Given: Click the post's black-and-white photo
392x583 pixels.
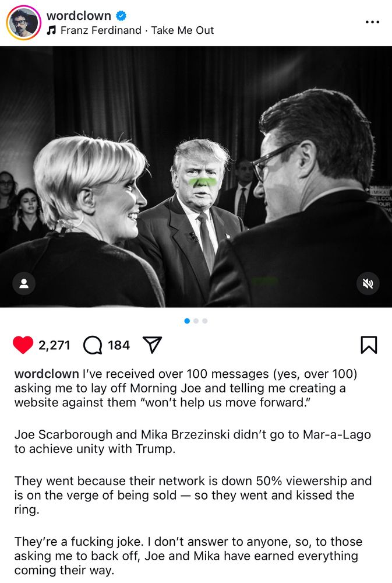Looking at the screenshot, I should 196,177.
